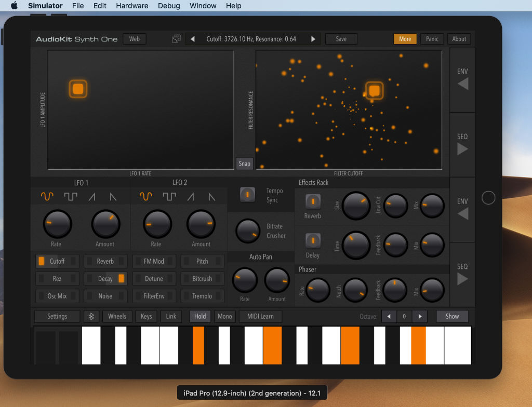Toggle the Reverb effect switch
This screenshot has height=407, width=532.
(313, 201)
